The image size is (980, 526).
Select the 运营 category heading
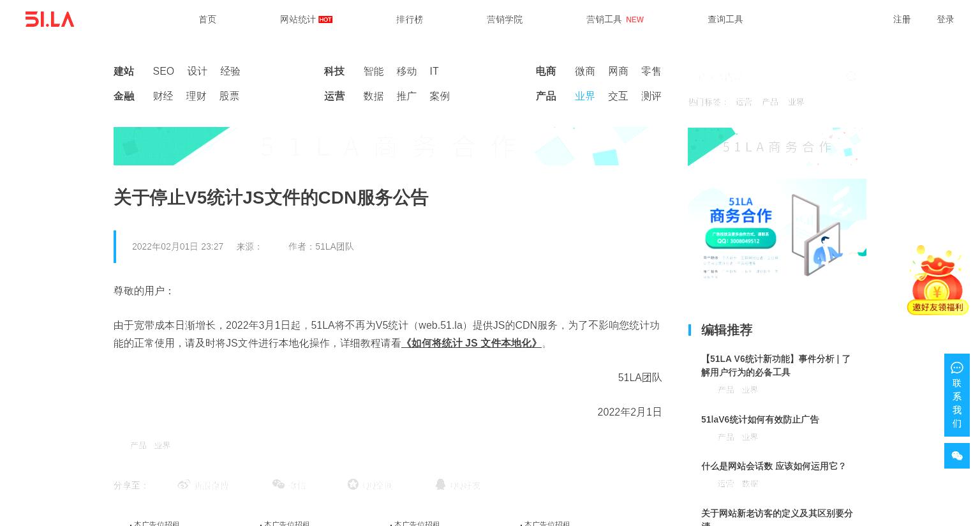334,96
